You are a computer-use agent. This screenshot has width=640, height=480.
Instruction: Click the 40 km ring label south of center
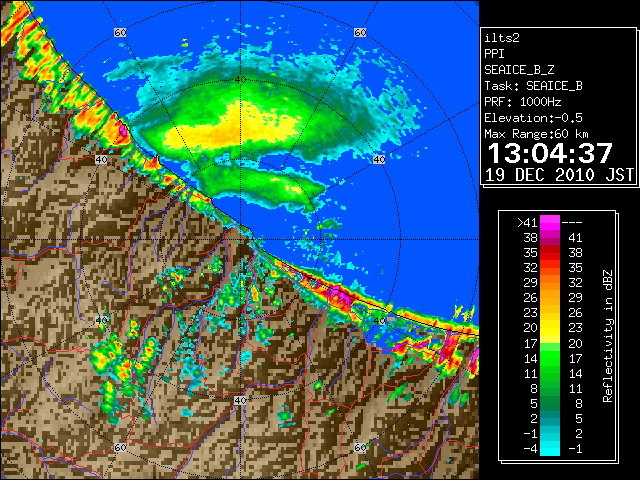coord(240,400)
